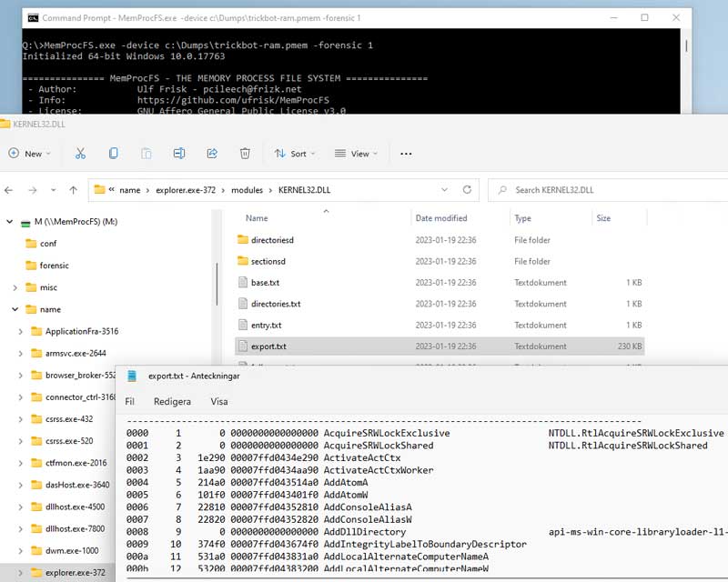Open the three-dot See more menu
The height and width of the screenshot is (582, 728).
click(406, 154)
